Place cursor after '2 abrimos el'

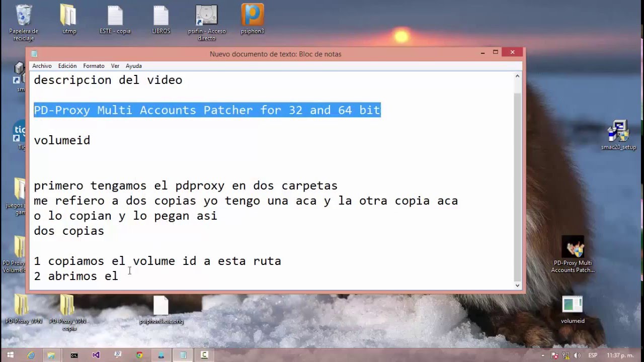(120, 276)
